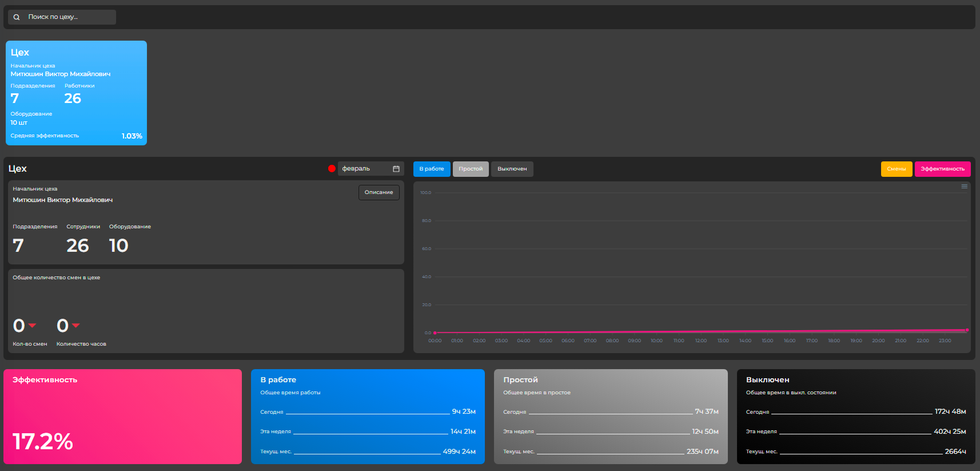Viewport: 980px width, 471px height.
Task: Open the февраль month picker
Action: click(x=366, y=169)
